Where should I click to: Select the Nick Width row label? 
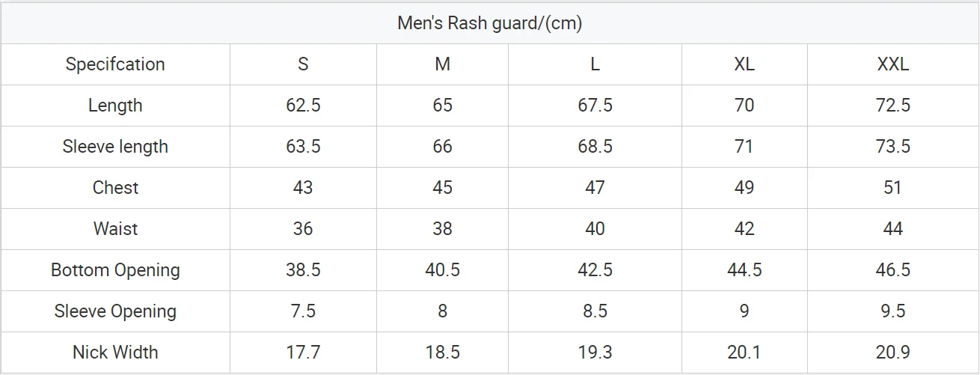pos(115,353)
